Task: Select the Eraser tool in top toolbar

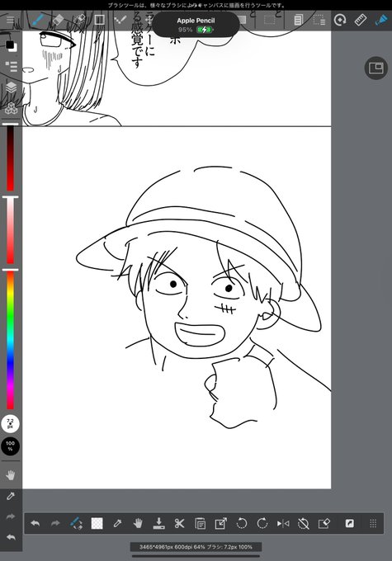Action: pos(58,20)
